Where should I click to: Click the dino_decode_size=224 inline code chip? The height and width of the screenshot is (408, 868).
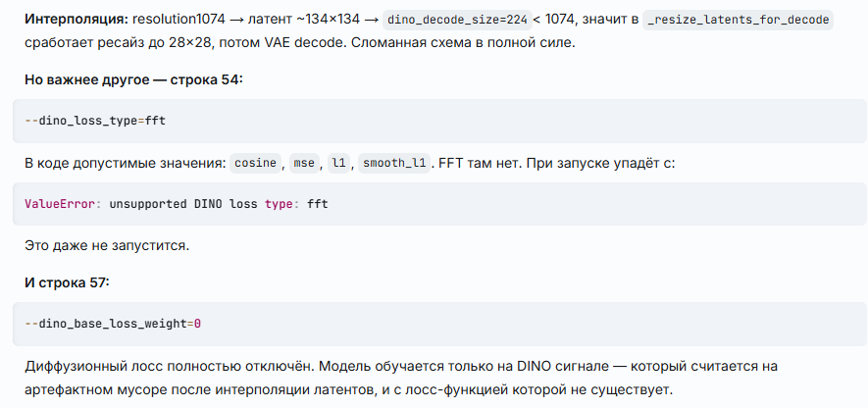457,20
